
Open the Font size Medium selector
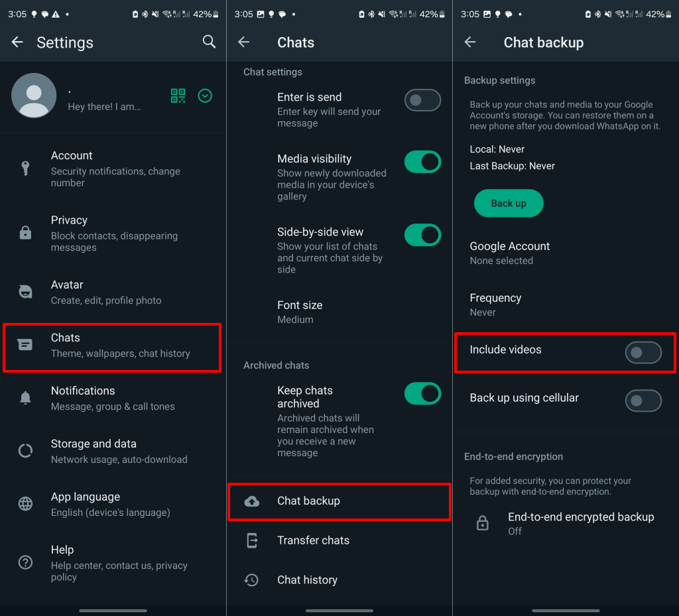click(x=300, y=312)
